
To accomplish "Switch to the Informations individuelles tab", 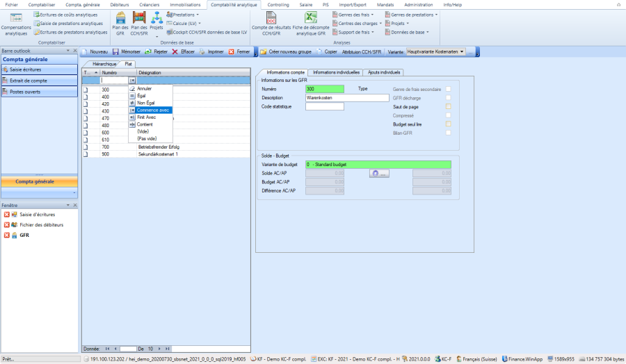I will pyautogui.click(x=336, y=72).
